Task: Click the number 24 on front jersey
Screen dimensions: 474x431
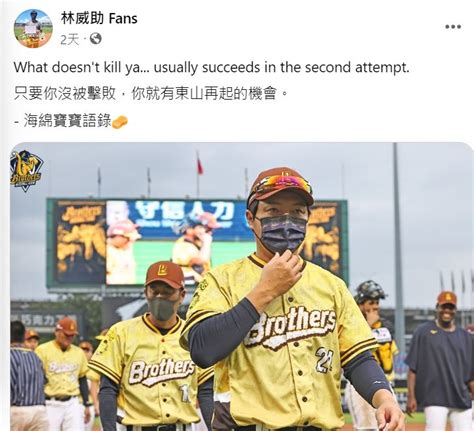Action: (324, 360)
